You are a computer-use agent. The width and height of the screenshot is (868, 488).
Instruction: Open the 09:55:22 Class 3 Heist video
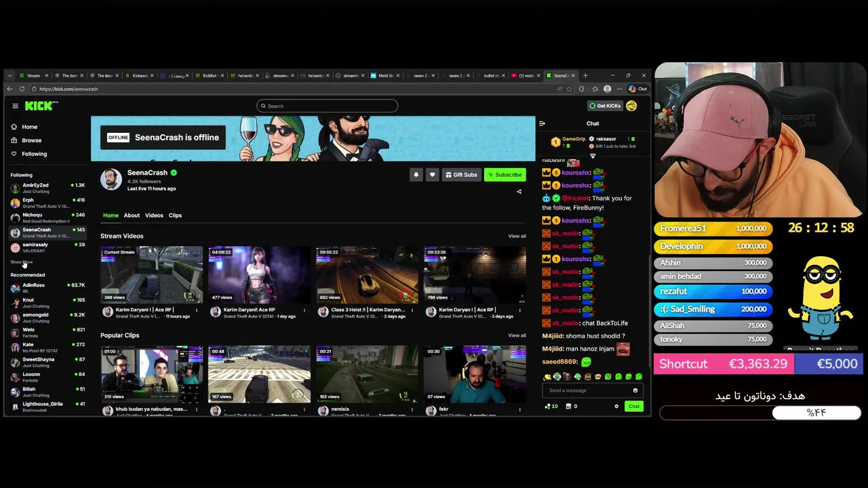[x=367, y=274]
